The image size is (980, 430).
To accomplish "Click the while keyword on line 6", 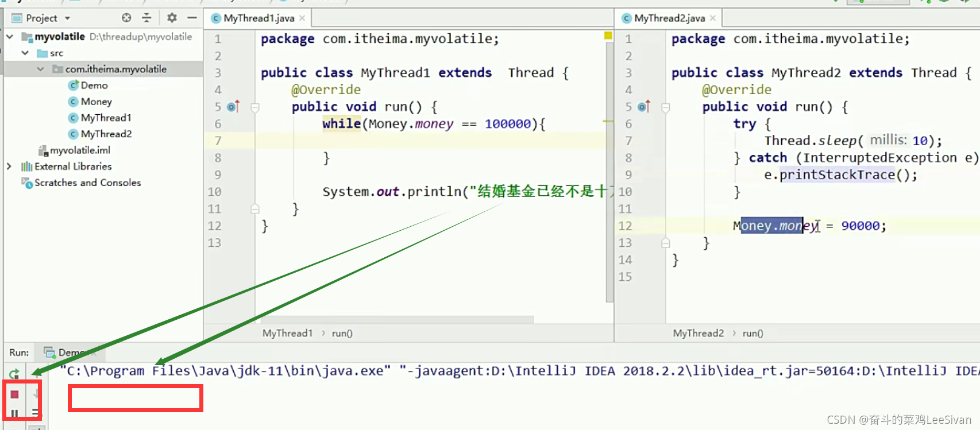I will click(x=341, y=123).
